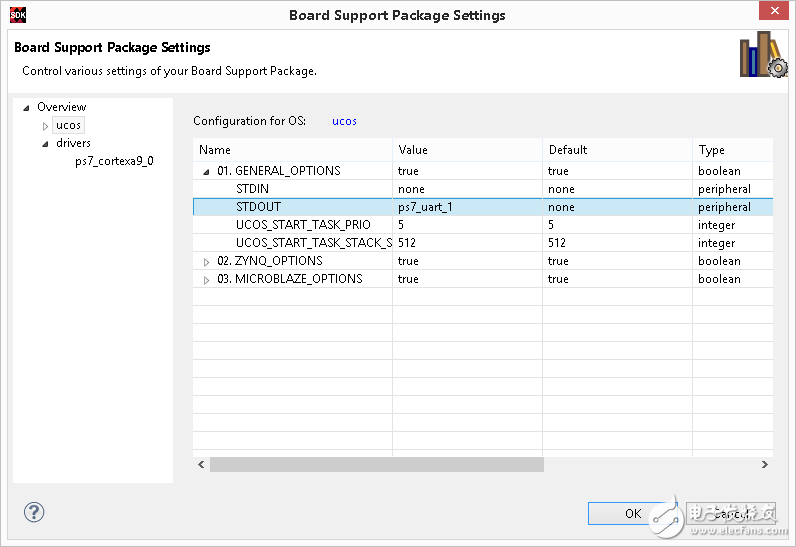Click the Name column header
This screenshot has height=547, width=796.
point(292,150)
